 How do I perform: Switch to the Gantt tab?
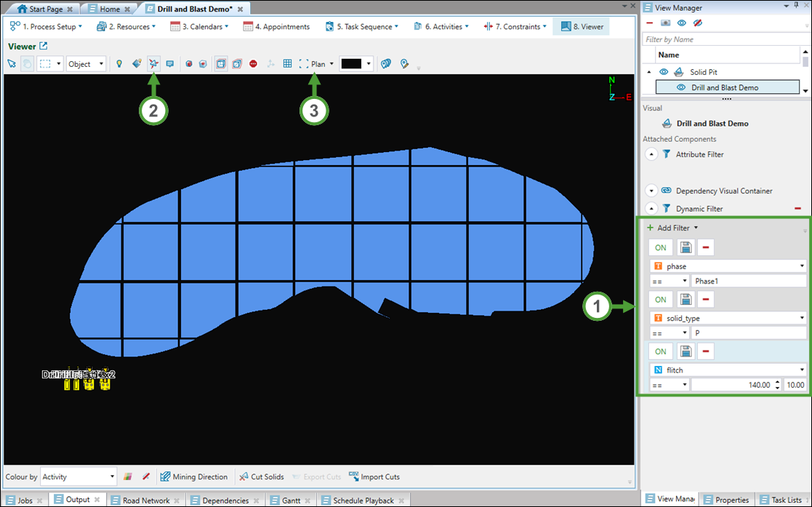[x=290, y=500]
